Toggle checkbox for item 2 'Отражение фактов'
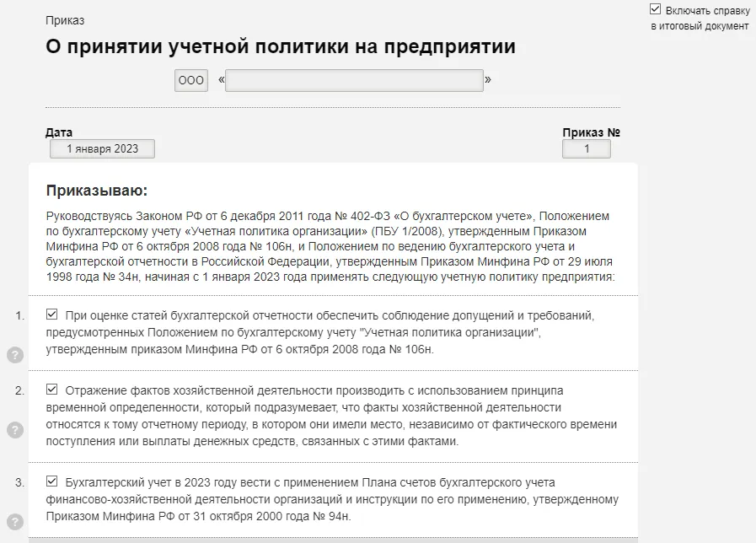 point(51,390)
